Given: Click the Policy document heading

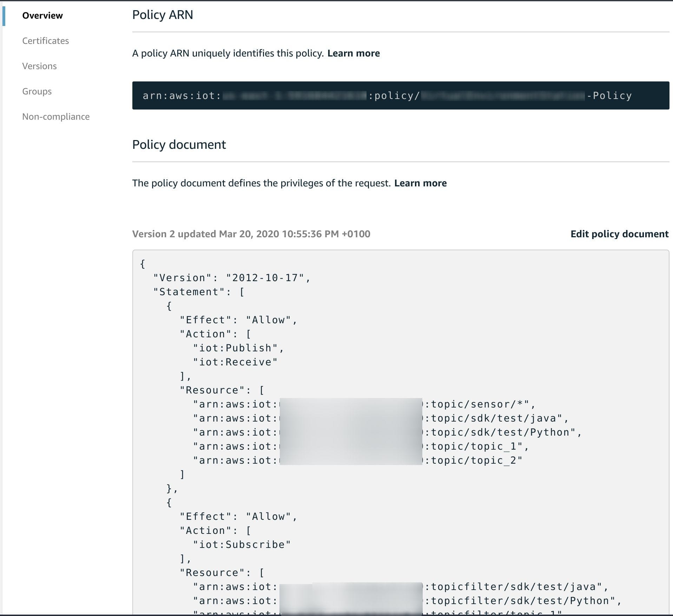Looking at the screenshot, I should [179, 145].
